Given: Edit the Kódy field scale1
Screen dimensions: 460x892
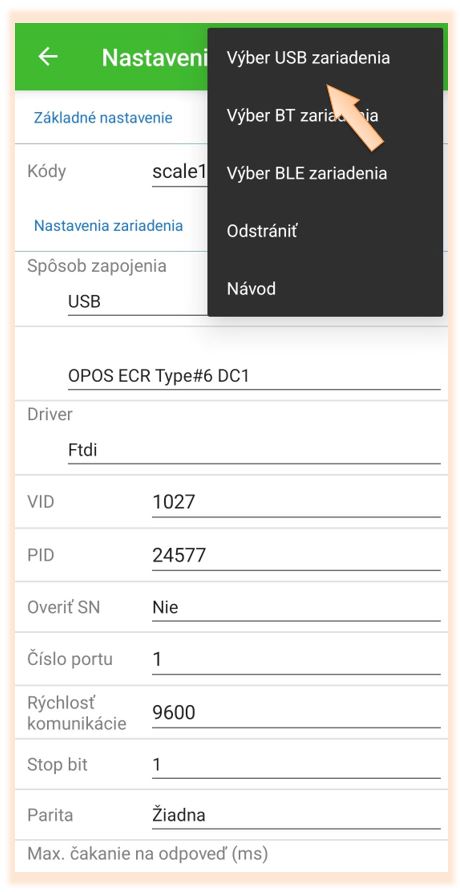Looking at the screenshot, I should (180, 172).
